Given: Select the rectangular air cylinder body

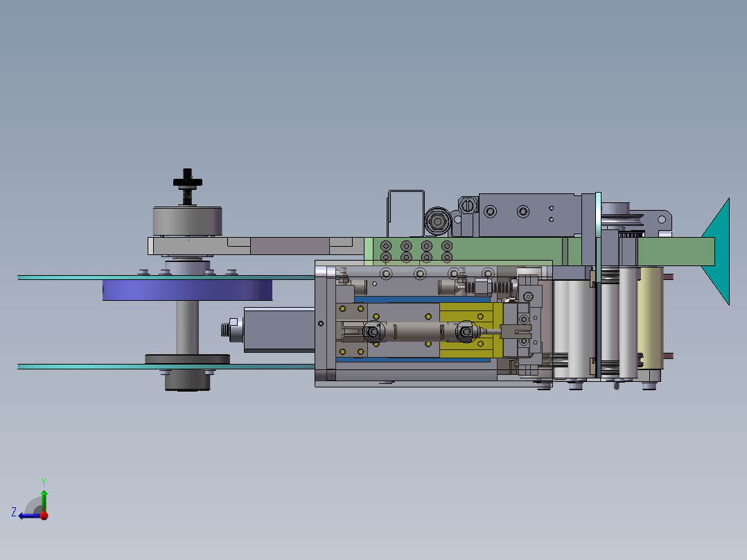Looking at the screenshot, I should tap(279, 330).
